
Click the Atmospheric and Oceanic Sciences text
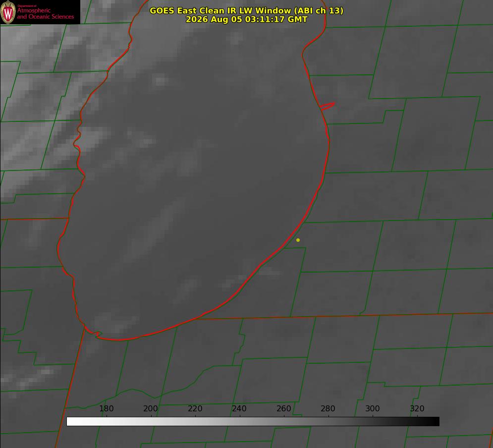(45, 13)
